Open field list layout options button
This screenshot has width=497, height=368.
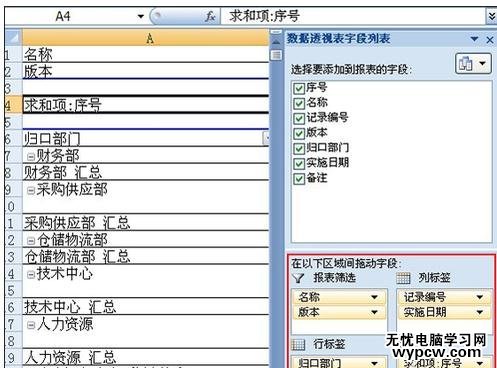(x=473, y=63)
